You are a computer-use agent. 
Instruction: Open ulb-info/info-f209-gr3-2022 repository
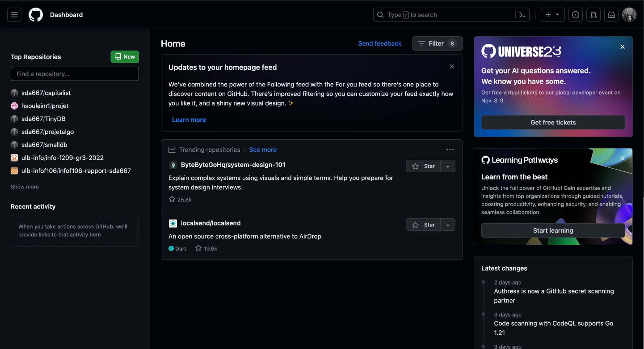click(x=63, y=158)
